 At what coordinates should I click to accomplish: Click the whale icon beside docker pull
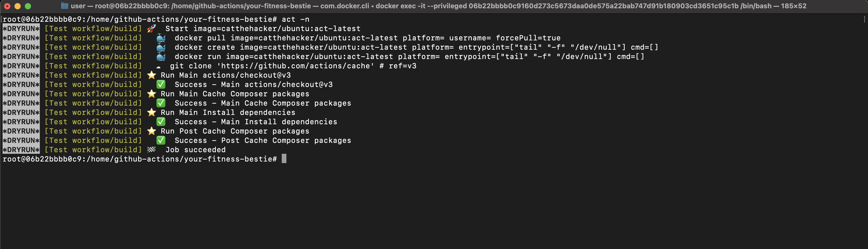(161, 38)
